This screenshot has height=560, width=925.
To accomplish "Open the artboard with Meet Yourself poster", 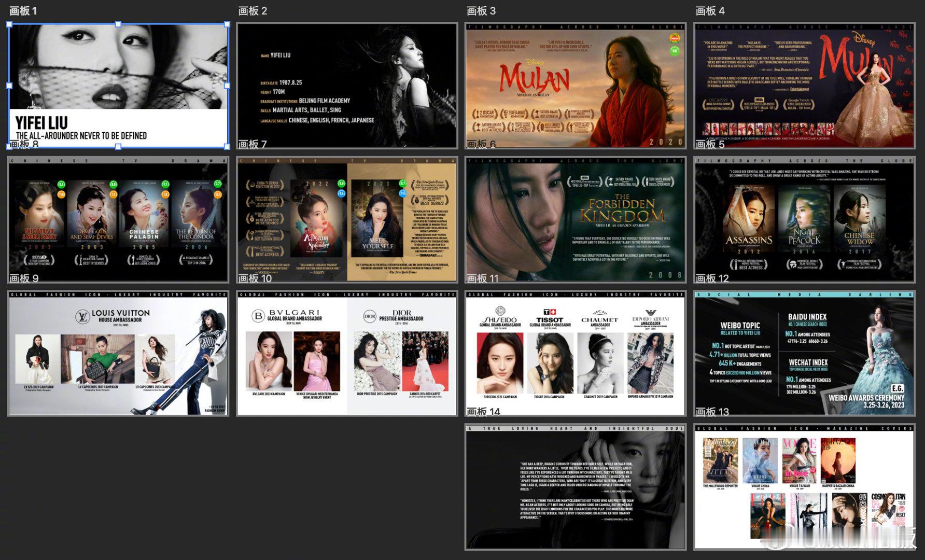I will click(x=347, y=219).
